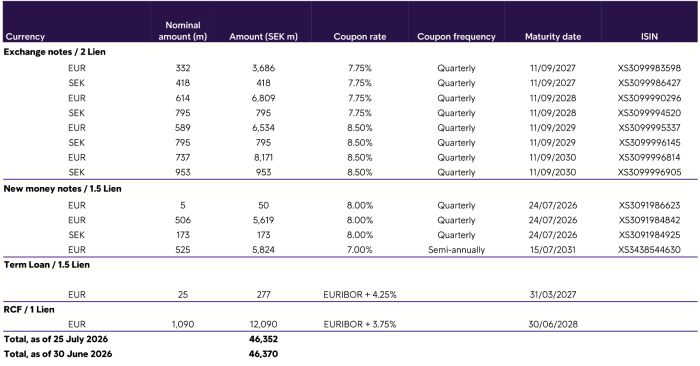700x366 pixels.
Task: Click nominal amount 1,090
Action: (183, 324)
